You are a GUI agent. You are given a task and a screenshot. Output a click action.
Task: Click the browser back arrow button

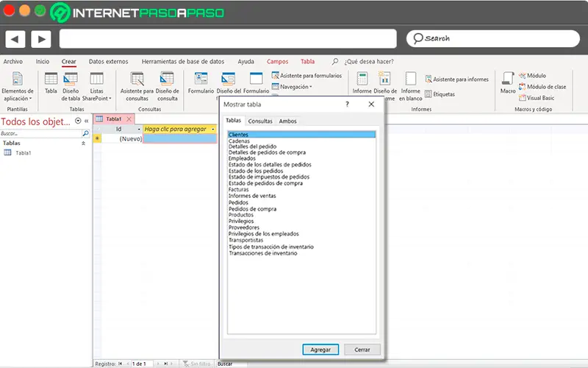tap(15, 39)
